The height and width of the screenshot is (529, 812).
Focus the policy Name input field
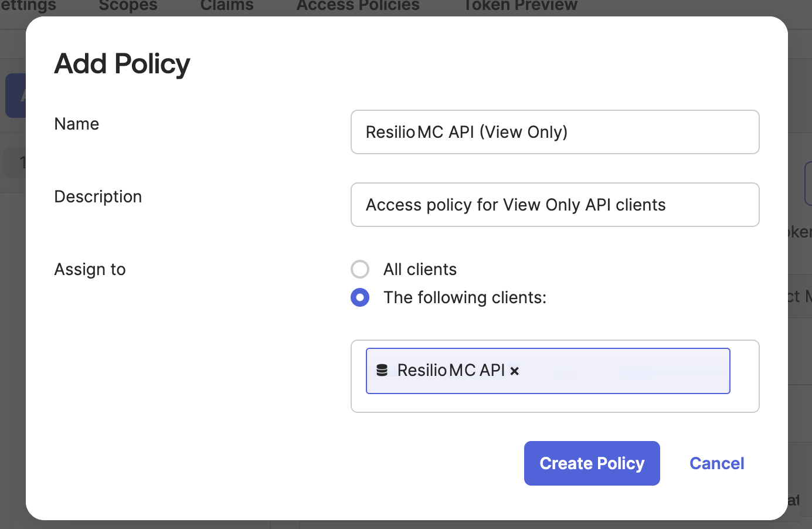click(555, 132)
